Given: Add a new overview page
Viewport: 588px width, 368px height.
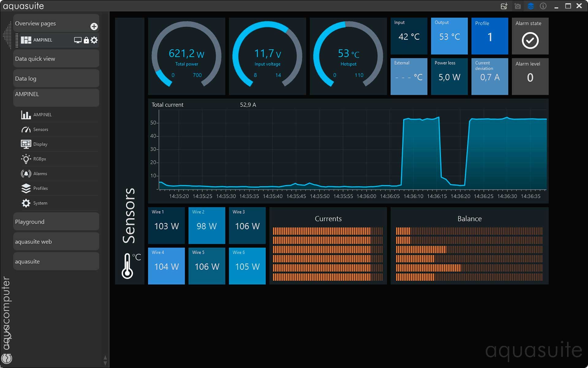Looking at the screenshot, I should [x=94, y=27].
